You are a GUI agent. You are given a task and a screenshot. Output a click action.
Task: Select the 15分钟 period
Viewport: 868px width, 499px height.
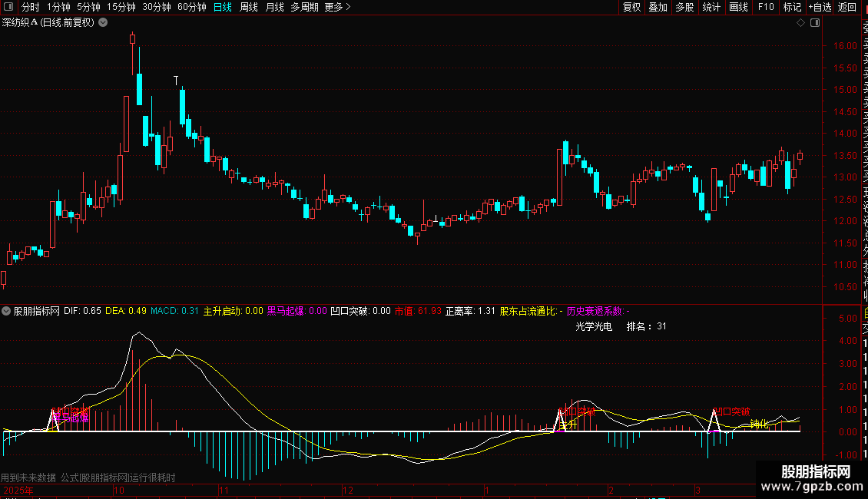click(x=121, y=7)
